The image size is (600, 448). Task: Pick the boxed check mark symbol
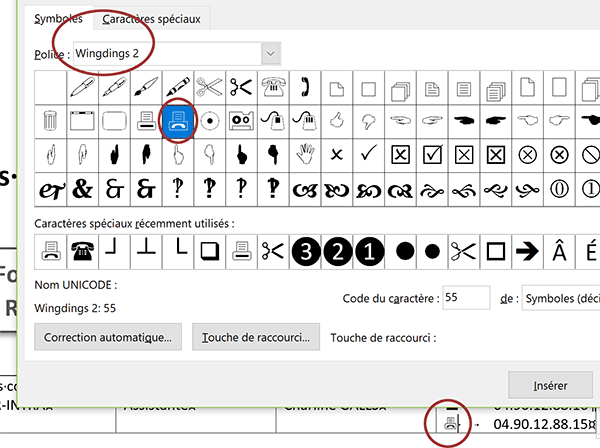[432, 155]
